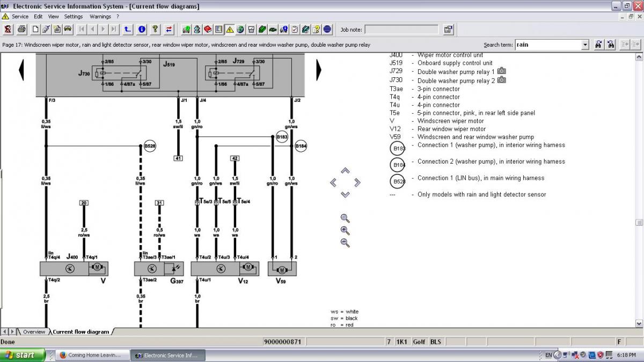Screen dimensions: 644x362
Task: Open the Warnings menu
Action: pyautogui.click(x=100, y=17)
